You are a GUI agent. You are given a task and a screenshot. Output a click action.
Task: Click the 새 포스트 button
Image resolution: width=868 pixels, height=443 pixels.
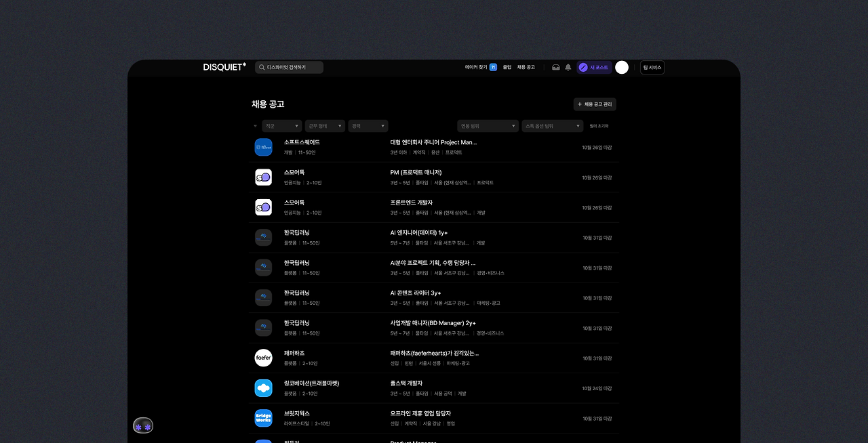pos(594,67)
